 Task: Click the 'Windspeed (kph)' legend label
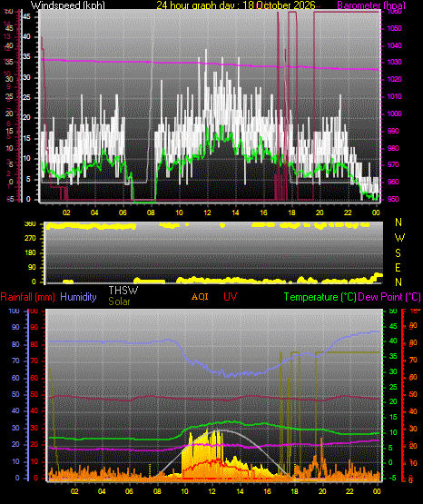[68, 5]
